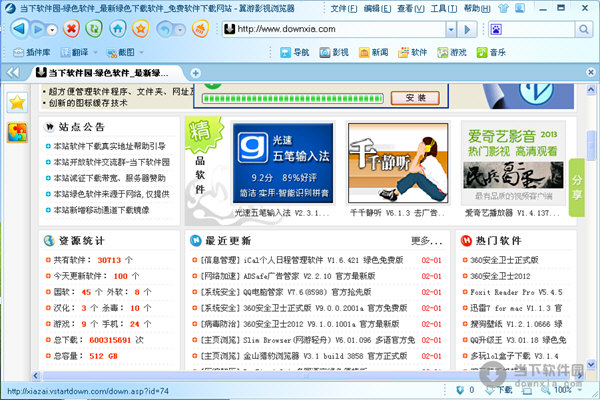This screenshot has width=600, height=400.
Task: Click the go arrow beside address bar
Action: coord(467,29)
